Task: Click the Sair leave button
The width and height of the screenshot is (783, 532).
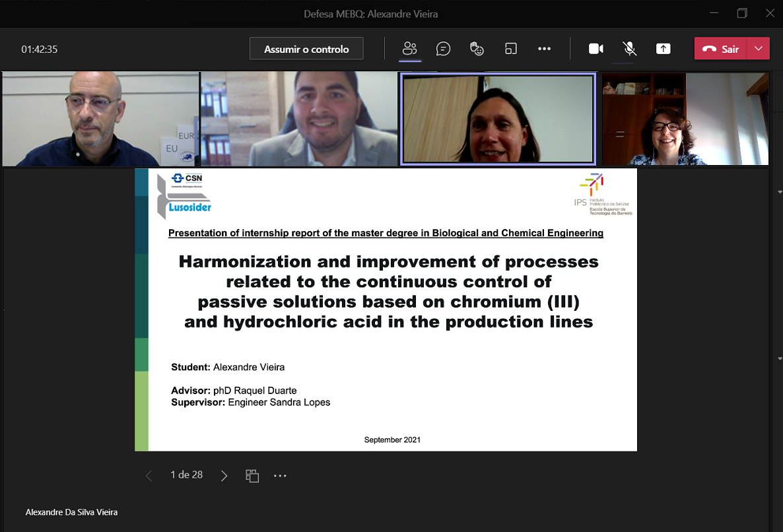Action: [721, 49]
